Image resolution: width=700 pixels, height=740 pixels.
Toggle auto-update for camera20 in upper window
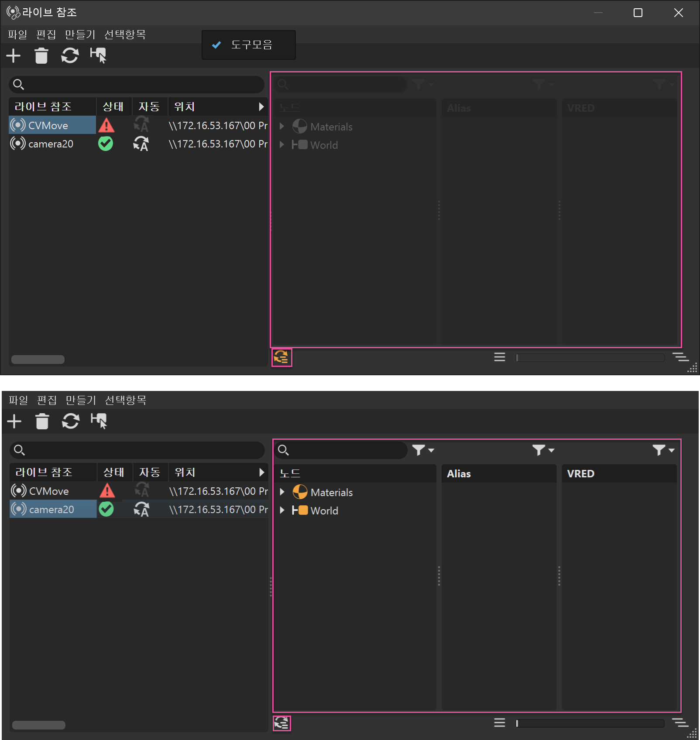[141, 144]
